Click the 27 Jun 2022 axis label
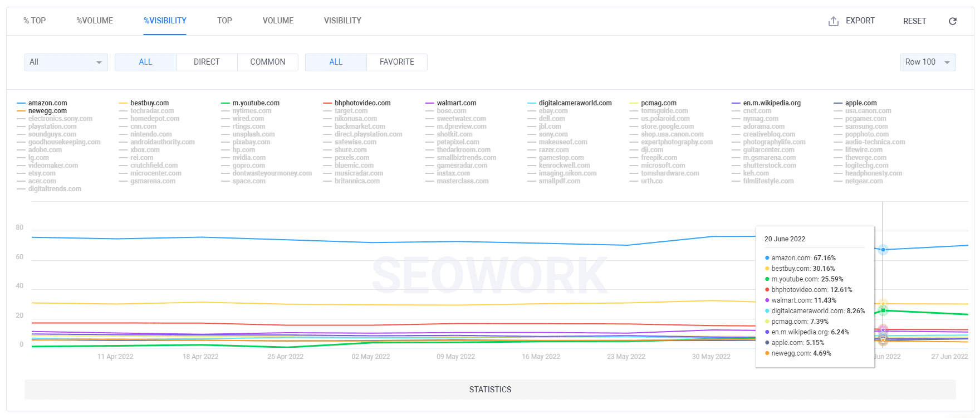Viewport: 980px width, 418px height. (x=949, y=357)
